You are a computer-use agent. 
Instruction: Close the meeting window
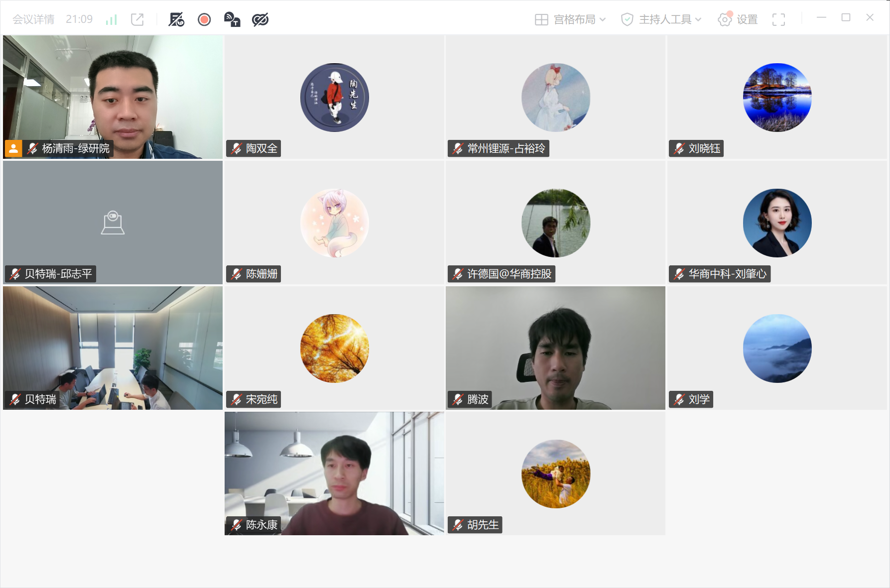[x=870, y=17]
